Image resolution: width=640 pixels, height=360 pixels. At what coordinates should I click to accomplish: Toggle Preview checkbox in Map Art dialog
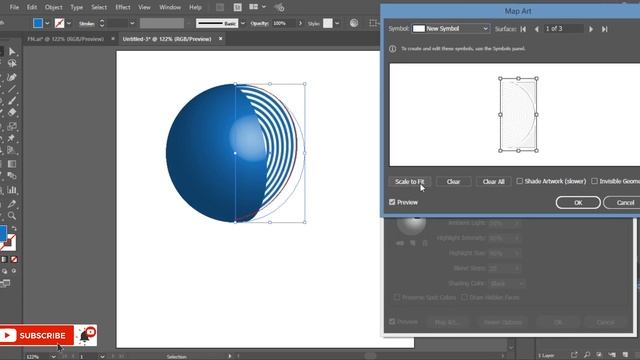pyautogui.click(x=392, y=202)
